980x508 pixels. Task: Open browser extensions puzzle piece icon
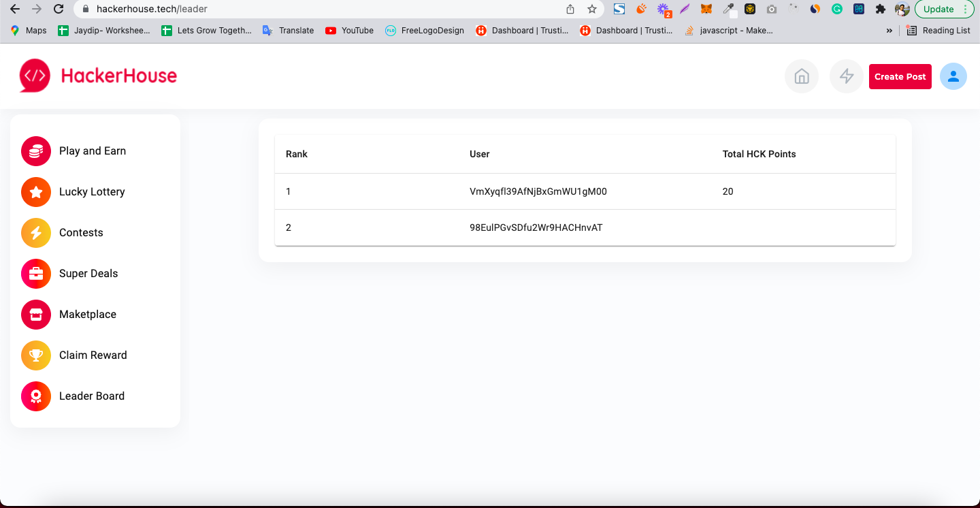(881, 8)
